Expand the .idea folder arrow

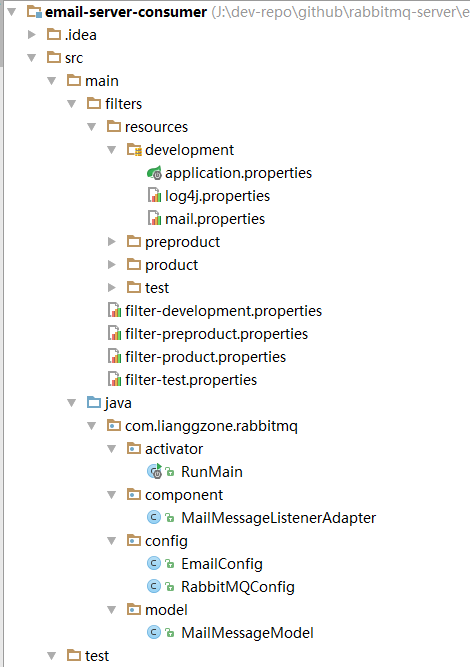(31, 35)
